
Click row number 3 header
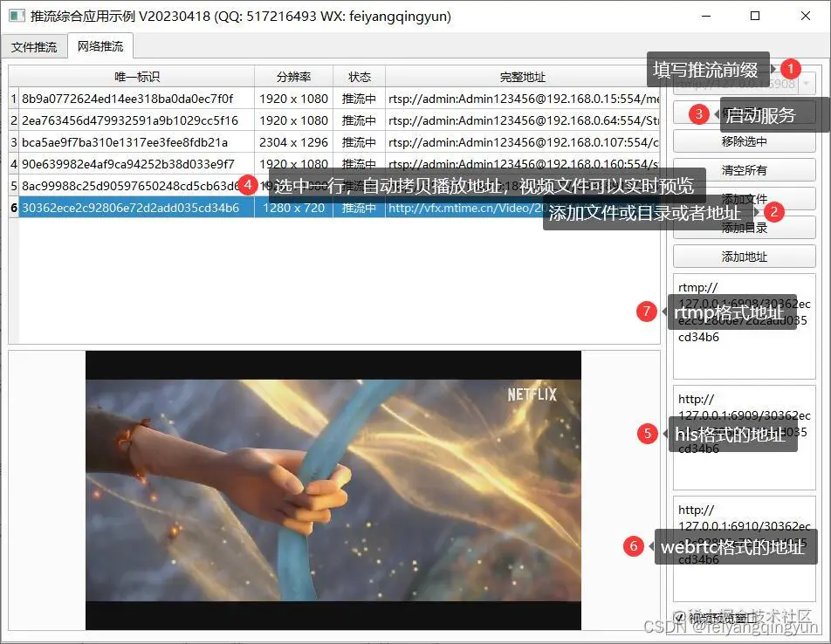[14, 142]
